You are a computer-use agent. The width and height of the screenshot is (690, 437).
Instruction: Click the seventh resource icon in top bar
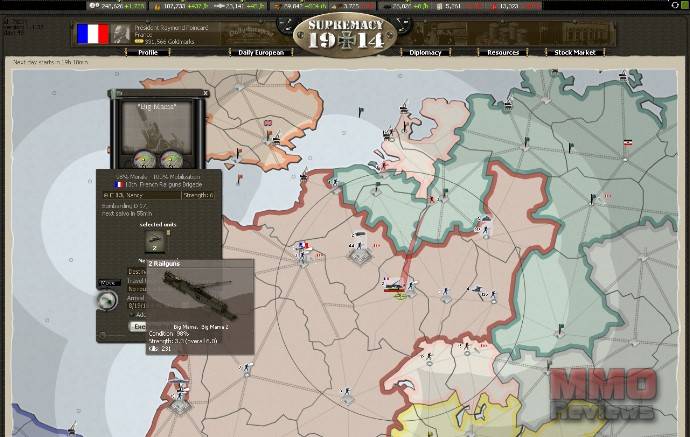click(x=439, y=6)
